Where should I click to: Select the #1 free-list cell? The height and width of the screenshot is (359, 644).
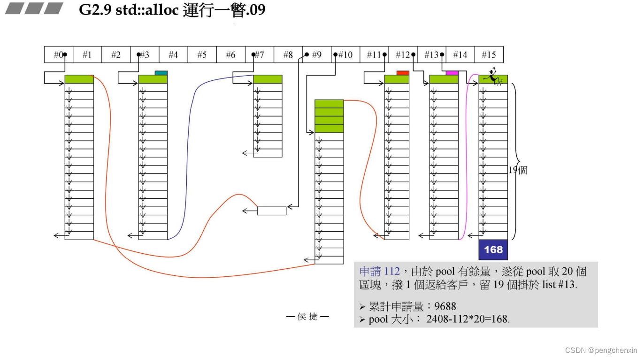(87, 55)
